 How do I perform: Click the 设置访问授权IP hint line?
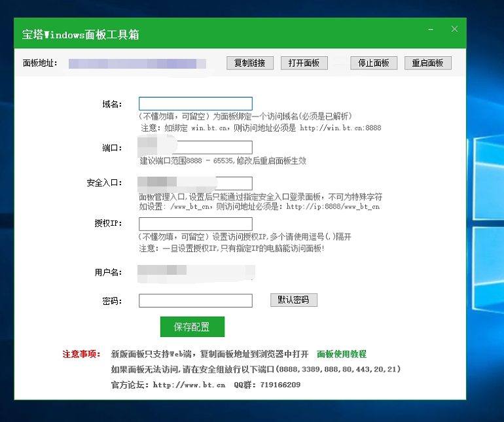coord(245,237)
